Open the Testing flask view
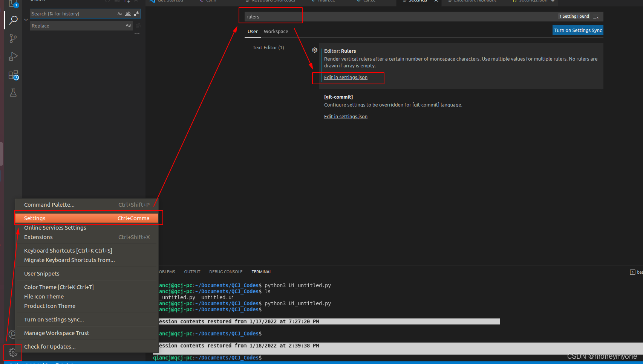 pyautogui.click(x=13, y=93)
